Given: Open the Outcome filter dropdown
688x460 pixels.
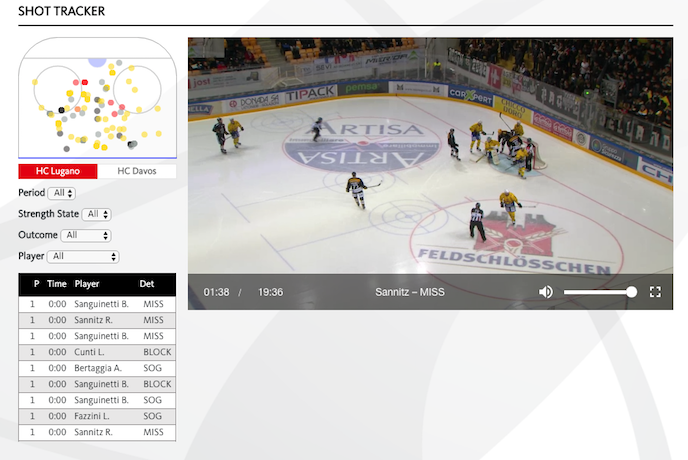Looking at the screenshot, I should [x=86, y=235].
